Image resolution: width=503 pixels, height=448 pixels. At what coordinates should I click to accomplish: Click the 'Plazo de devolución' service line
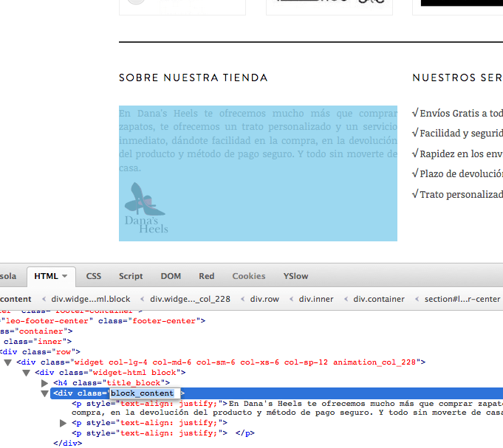click(457, 173)
